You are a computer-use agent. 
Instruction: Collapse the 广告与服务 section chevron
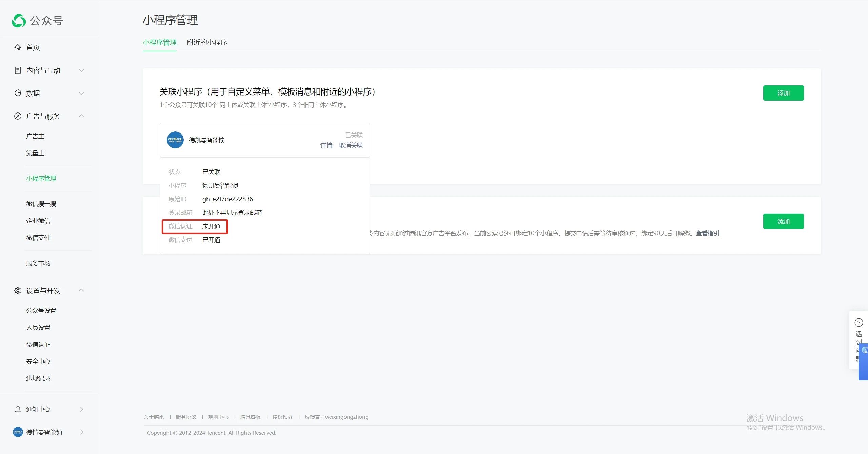(x=81, y=116)
